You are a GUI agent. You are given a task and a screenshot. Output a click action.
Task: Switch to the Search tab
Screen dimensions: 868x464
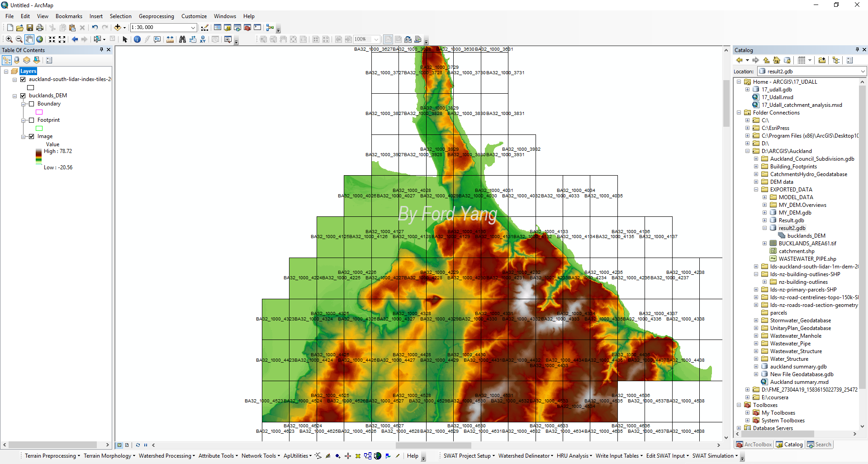(x=819, y=445)
